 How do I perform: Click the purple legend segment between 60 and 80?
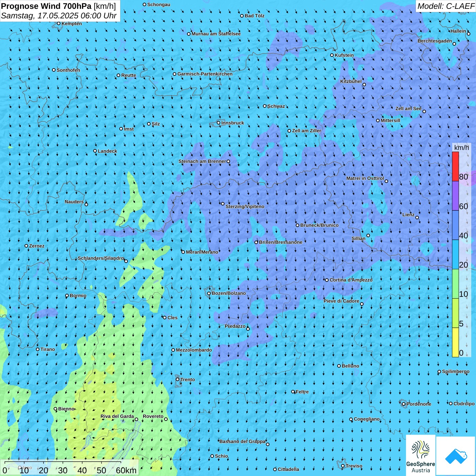455,196
